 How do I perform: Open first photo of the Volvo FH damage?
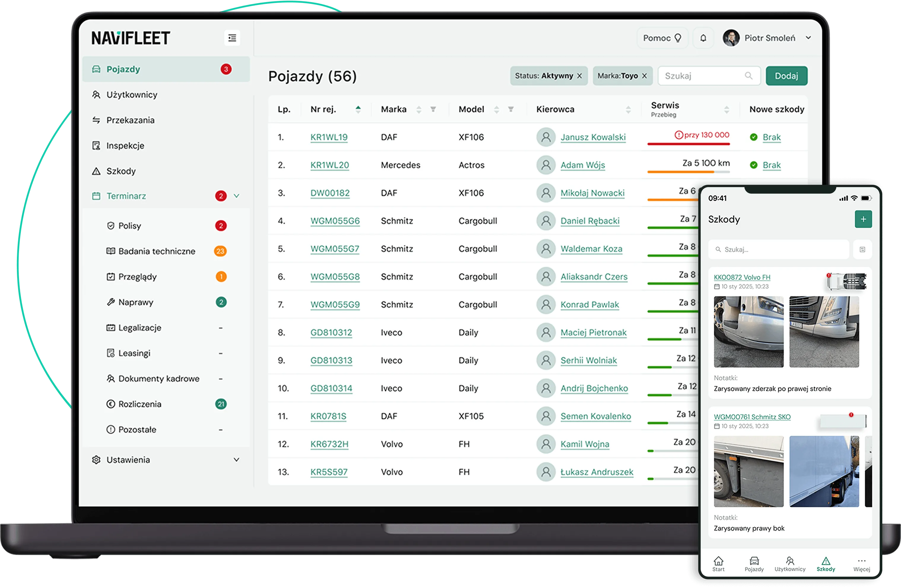pos(748,332)
